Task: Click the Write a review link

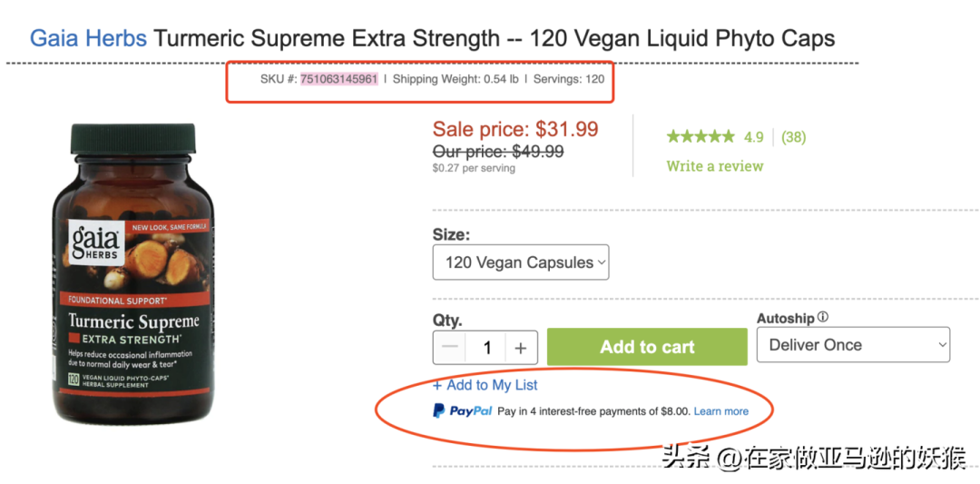Action: tap(714, 165)
